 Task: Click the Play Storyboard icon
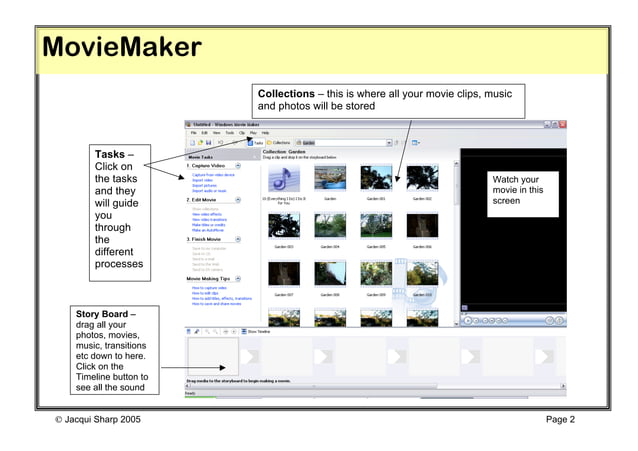(234, 332)
